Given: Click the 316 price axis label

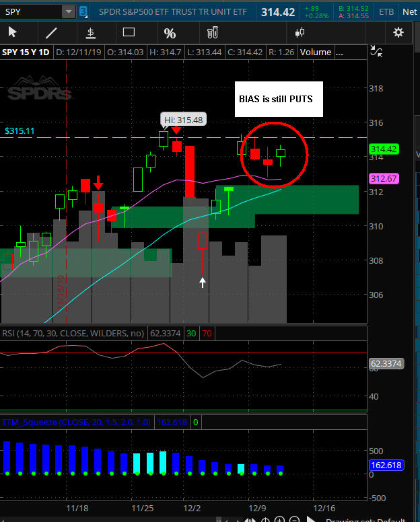Looking at the screenshot, I should [x=376, y=123].
